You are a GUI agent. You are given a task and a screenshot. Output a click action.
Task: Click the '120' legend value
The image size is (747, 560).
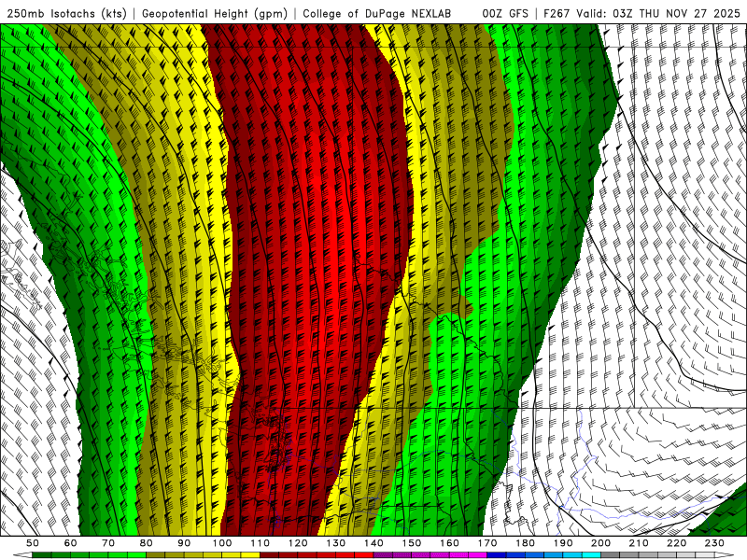click(x=298, y=543)
